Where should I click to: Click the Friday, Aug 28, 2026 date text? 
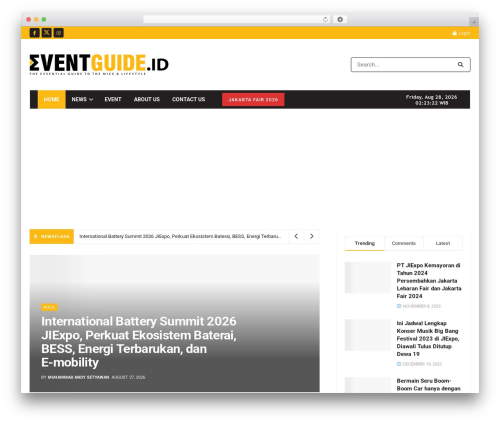431,97
